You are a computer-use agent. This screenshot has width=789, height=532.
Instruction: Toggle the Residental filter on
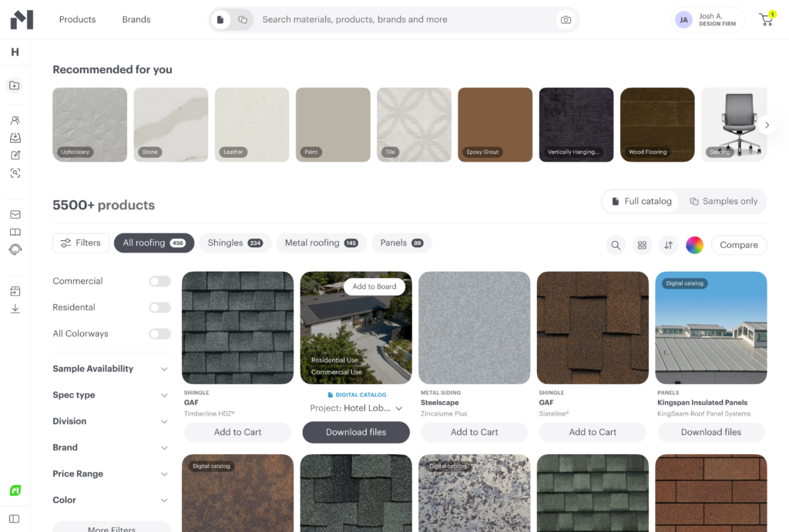(159, 307)
